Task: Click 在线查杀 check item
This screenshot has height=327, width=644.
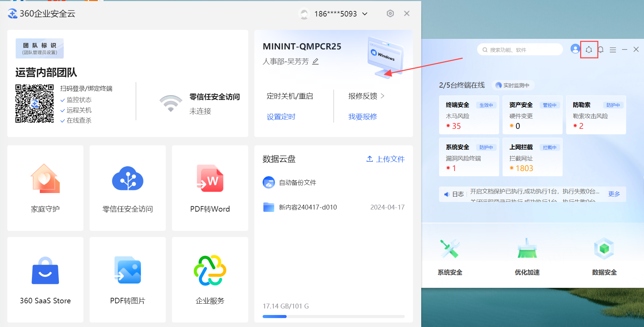Action: 76,121
